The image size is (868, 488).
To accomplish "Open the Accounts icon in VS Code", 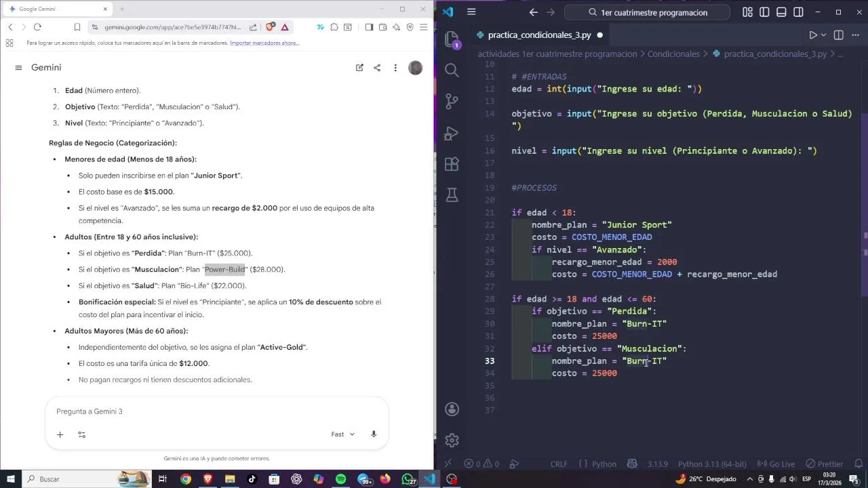I will (x=452, y=409).
